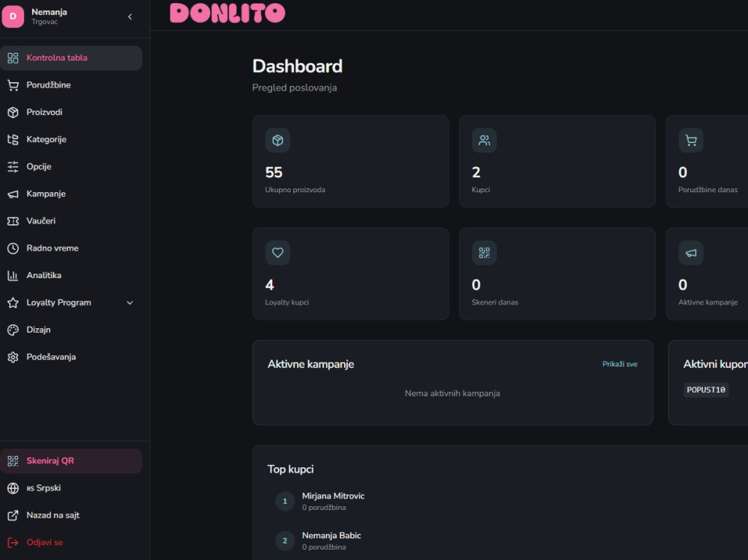Select the Kupci card label
The width and height of the screenshot is (748, 560).
[481, 190]
